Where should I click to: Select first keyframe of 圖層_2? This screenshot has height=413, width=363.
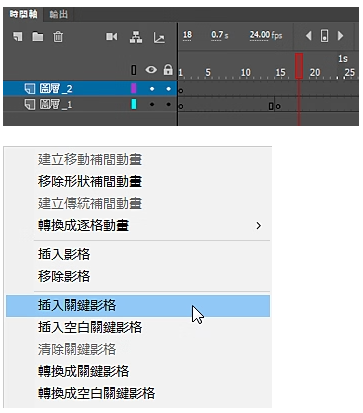(x=181, y=90)
